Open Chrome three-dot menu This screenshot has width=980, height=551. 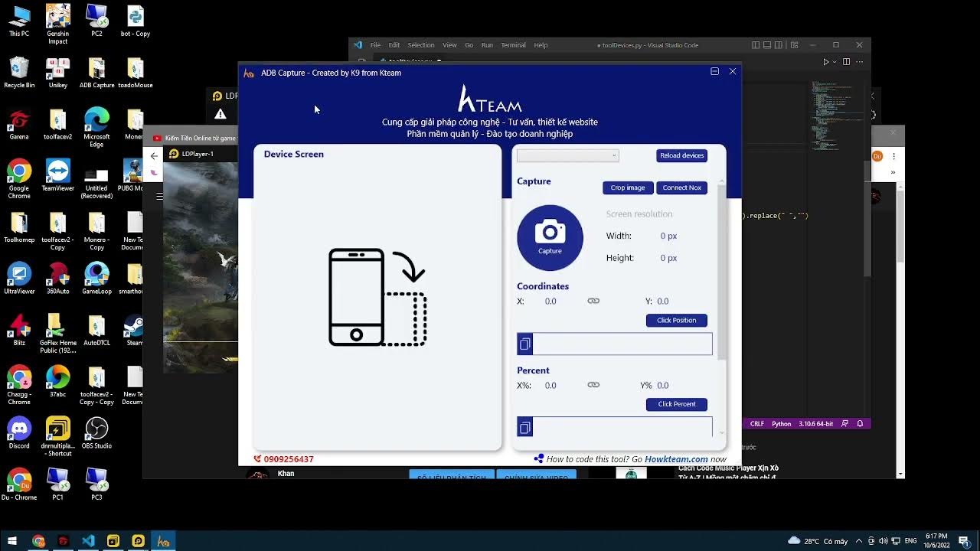893,156
